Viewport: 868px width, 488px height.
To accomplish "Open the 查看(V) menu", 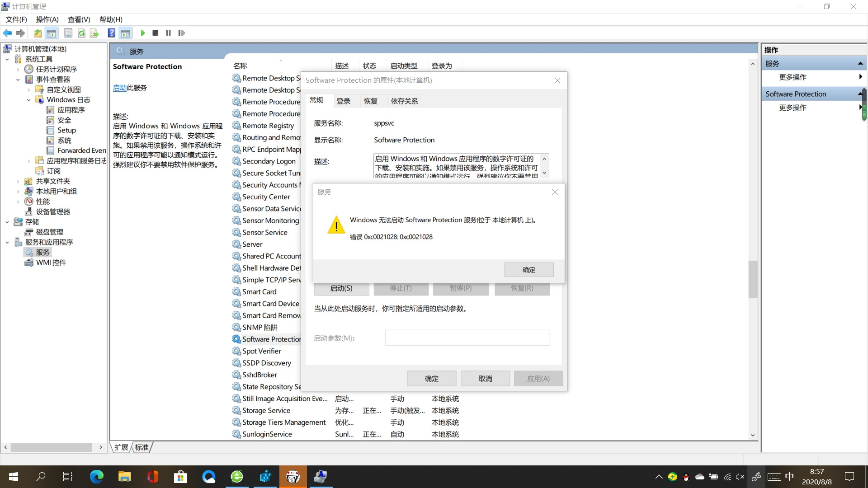I will point(79,19).
